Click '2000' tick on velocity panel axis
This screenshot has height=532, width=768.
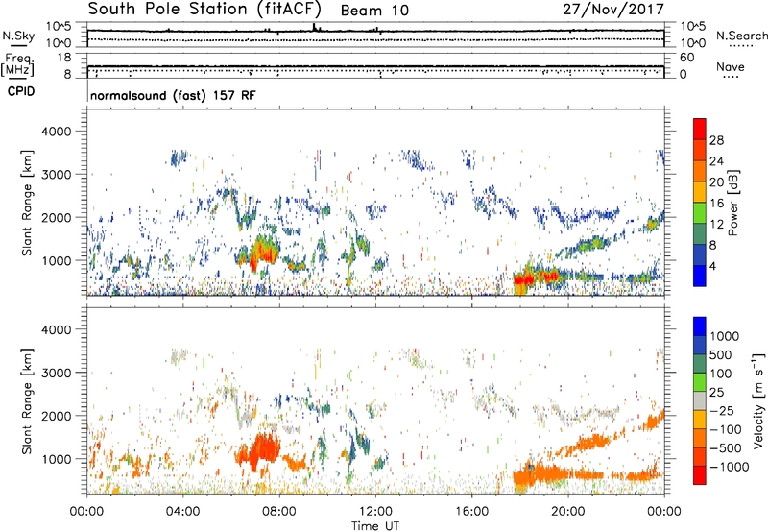click(57, 416)
